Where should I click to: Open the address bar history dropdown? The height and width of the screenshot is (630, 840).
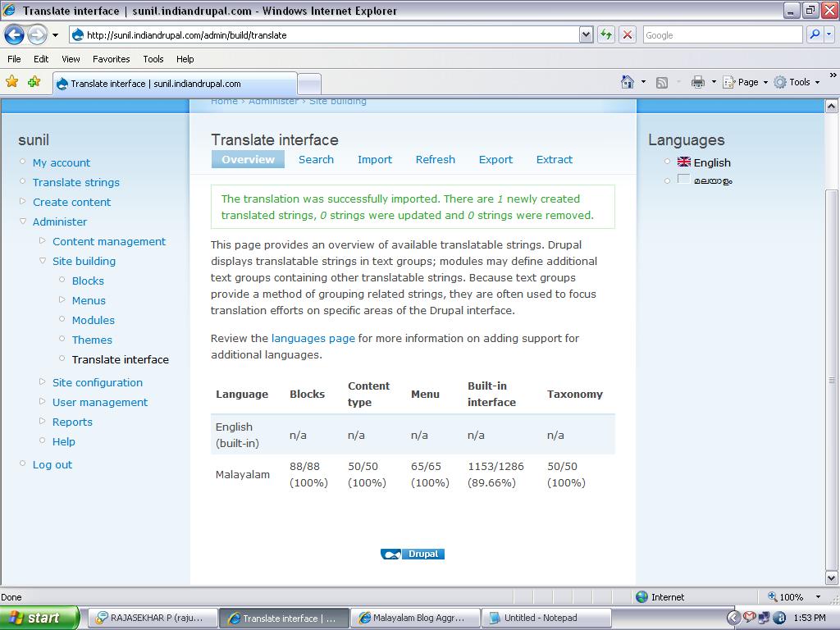tap(586, 34)
